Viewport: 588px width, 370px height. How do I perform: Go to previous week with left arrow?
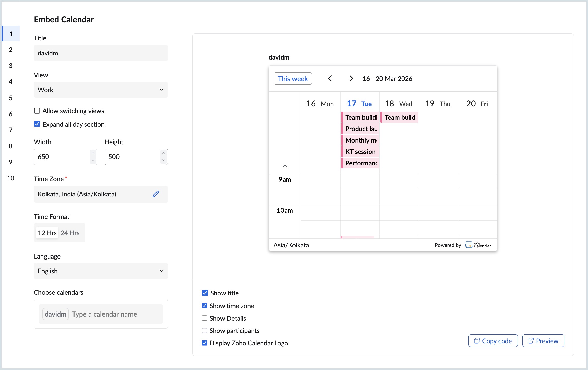pyautogui.click(x=330, y=78)
